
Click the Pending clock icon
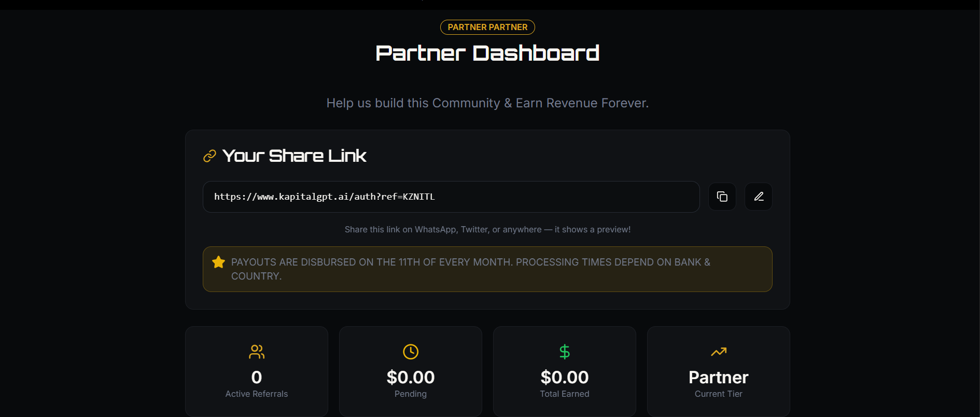[x=411, y=352]
